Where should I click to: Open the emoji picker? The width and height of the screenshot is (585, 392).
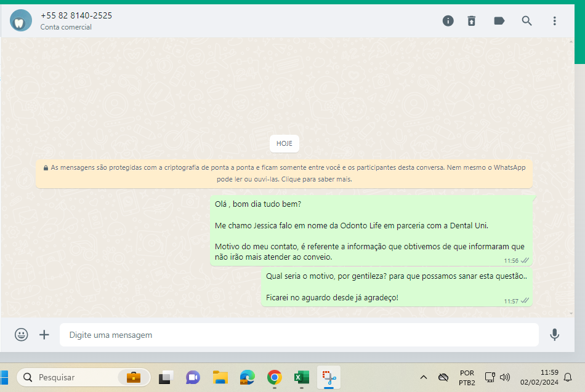(x=22, y=335)
